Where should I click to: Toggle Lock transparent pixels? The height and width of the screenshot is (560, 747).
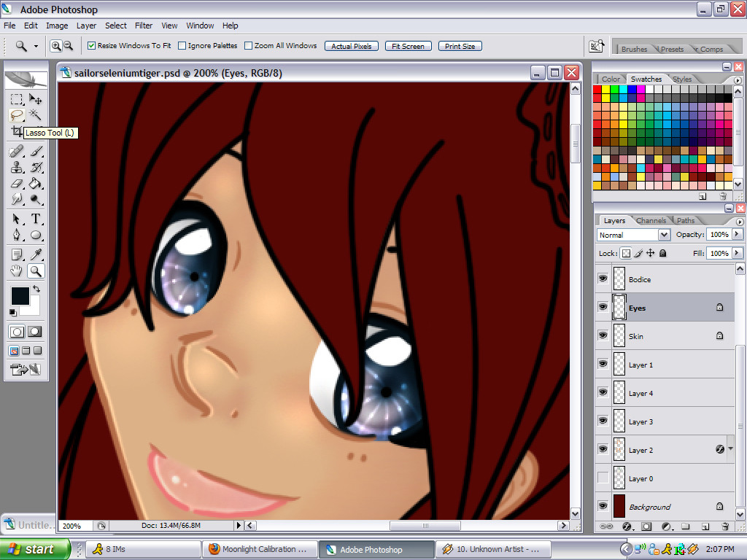[626, 253]
